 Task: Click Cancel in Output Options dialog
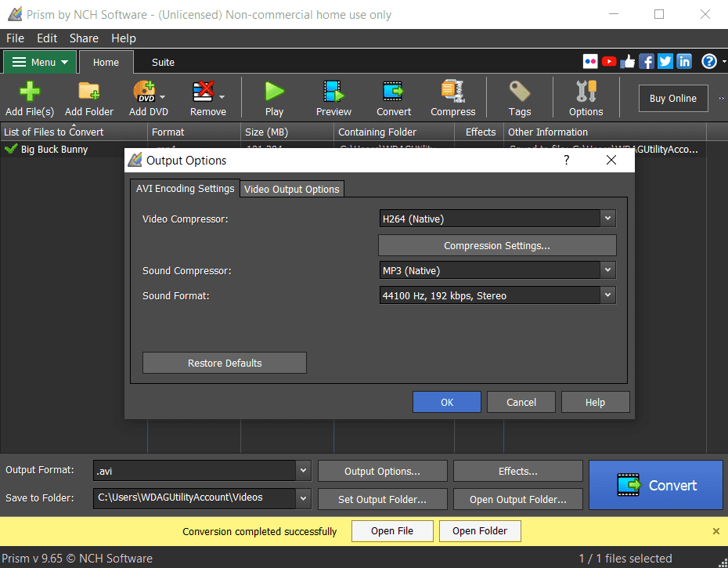[521, 402]
